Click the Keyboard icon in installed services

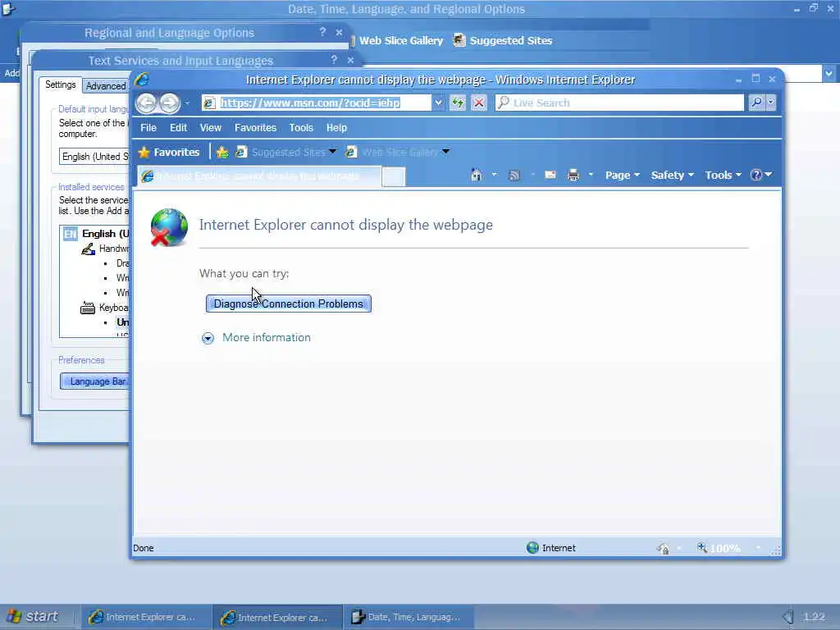click(x=87, y=308)
